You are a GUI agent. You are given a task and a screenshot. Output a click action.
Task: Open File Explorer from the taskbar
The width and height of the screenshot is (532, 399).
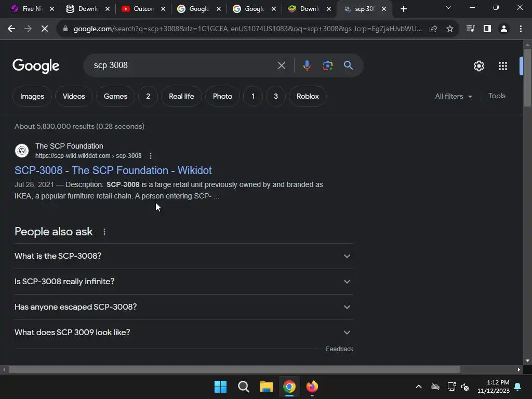(267, 387)
